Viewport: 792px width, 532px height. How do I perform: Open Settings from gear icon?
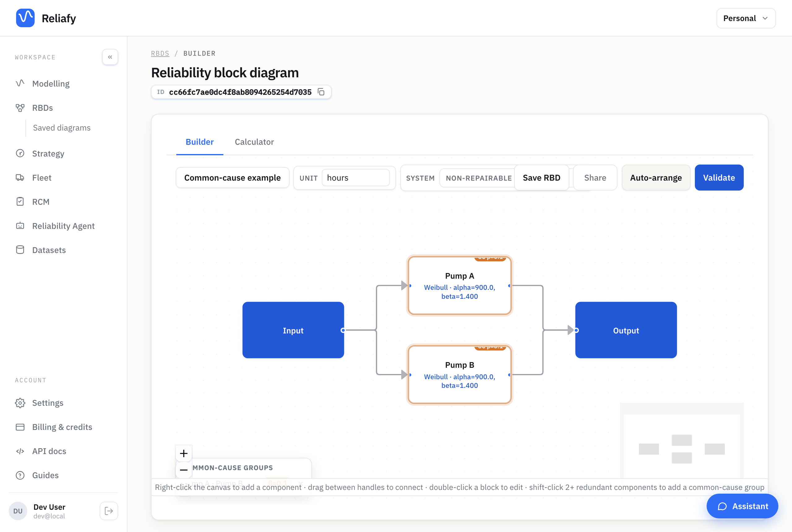(20, 403)
